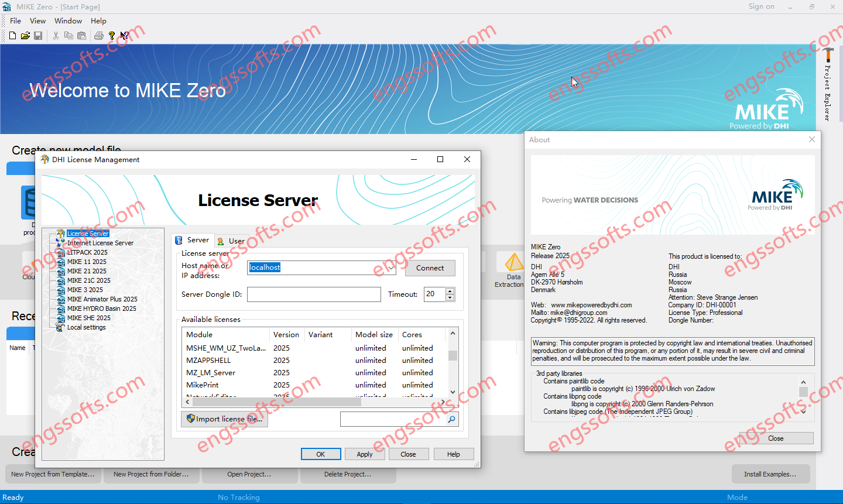Click the magnifier search icon in license filter

(x=451, y=419)
